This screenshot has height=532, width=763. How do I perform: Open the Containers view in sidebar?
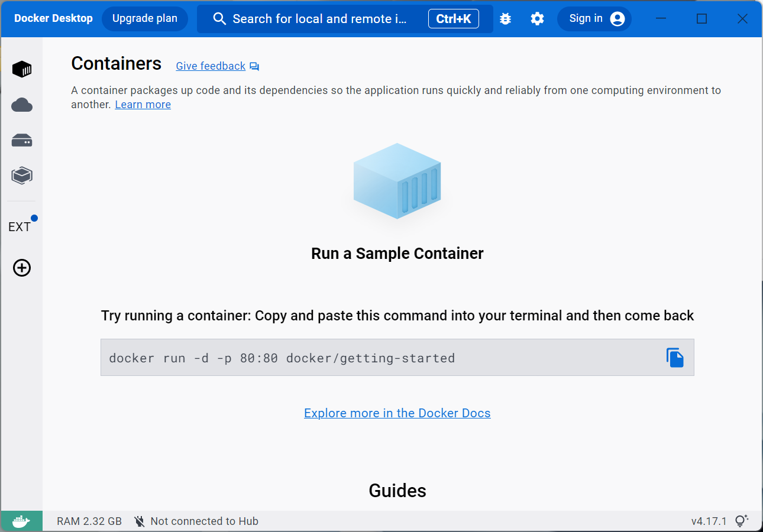(x=22, y=69)
